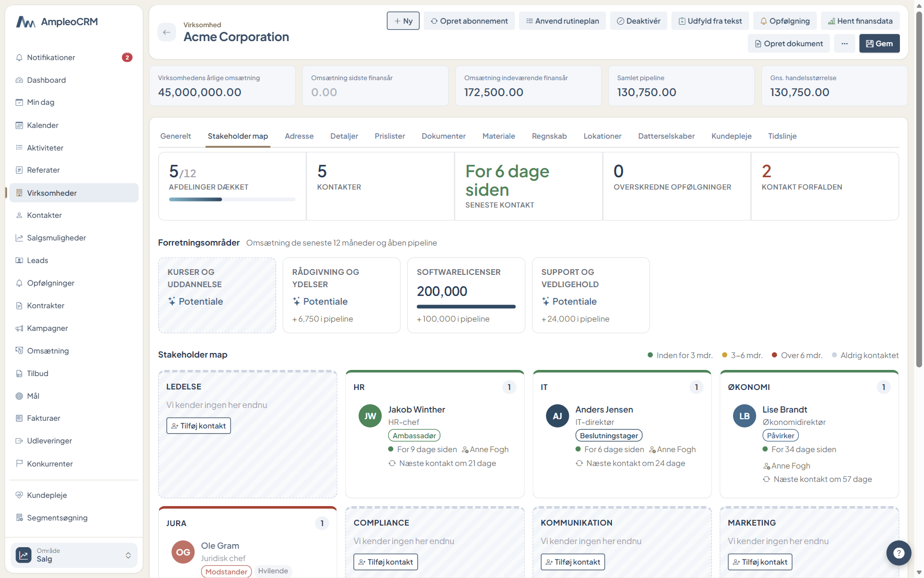The height and width of the screenshot is (578, 924).
Task: Click Hent finansdata
Action: [x=860, y=21]
